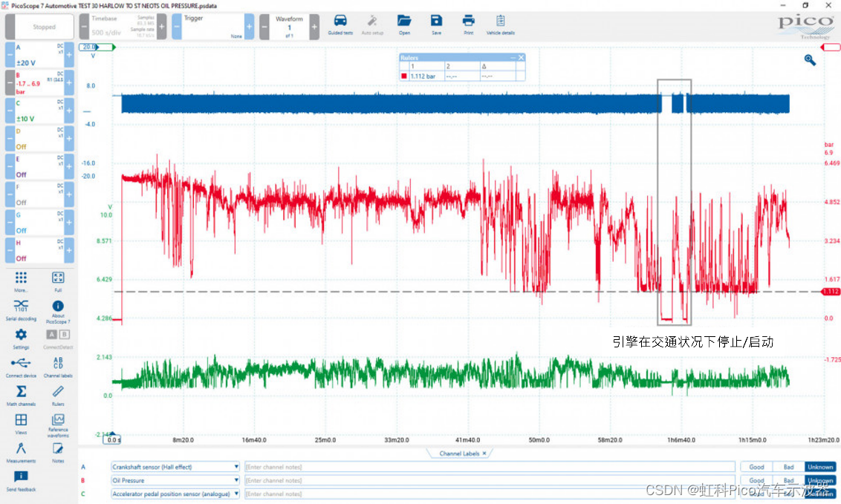Mark channel A as Bad
This screenshot has height=504, width=841.
click(788, 467)
